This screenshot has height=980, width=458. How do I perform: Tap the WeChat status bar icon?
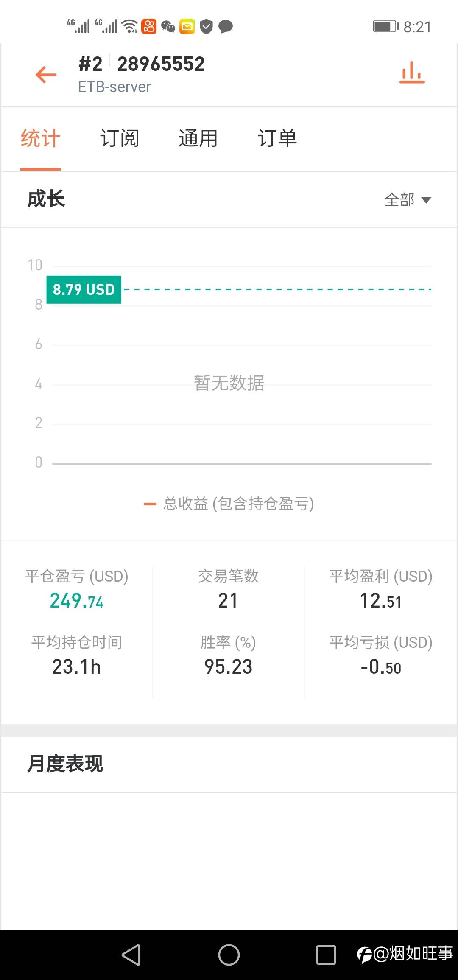[168, 27]
